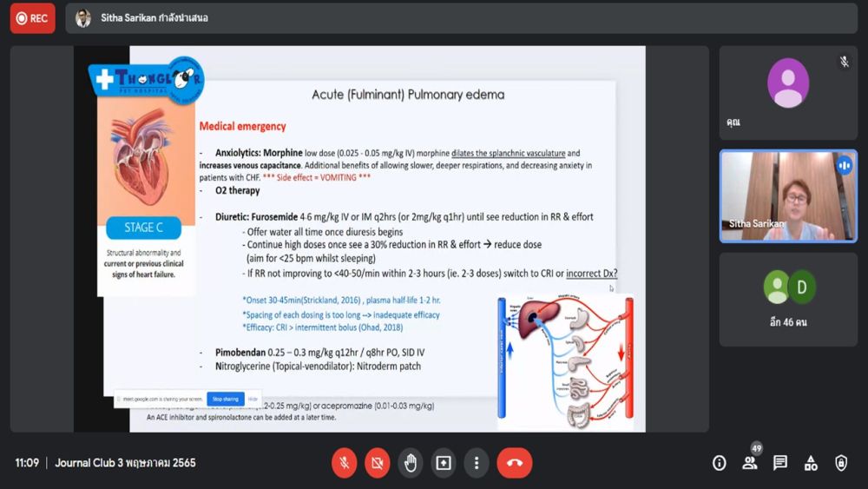Click the muted mic icon on your tile
The image size is (868, 489).
(x=845, y=62)
